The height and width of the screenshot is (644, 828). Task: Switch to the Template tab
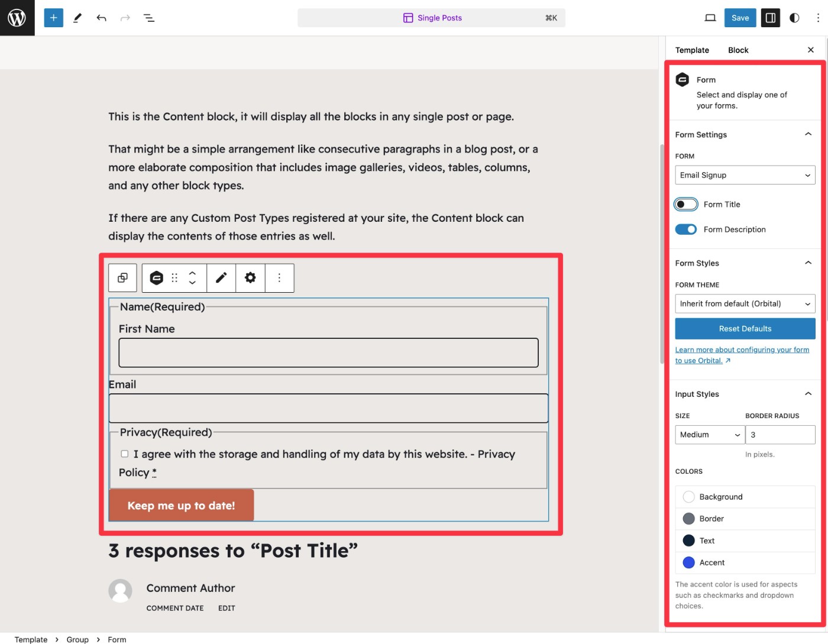click(692, 50)
